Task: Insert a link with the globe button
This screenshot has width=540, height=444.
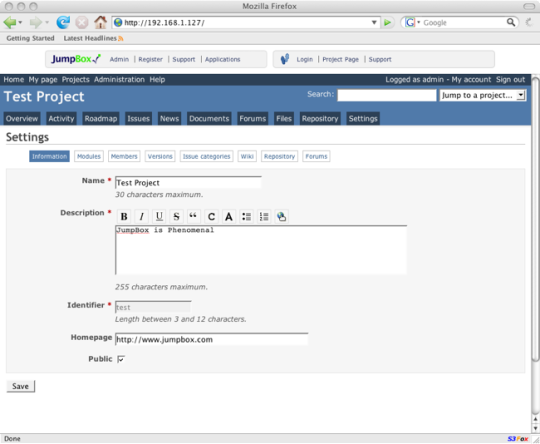Action: pos(281,217)
